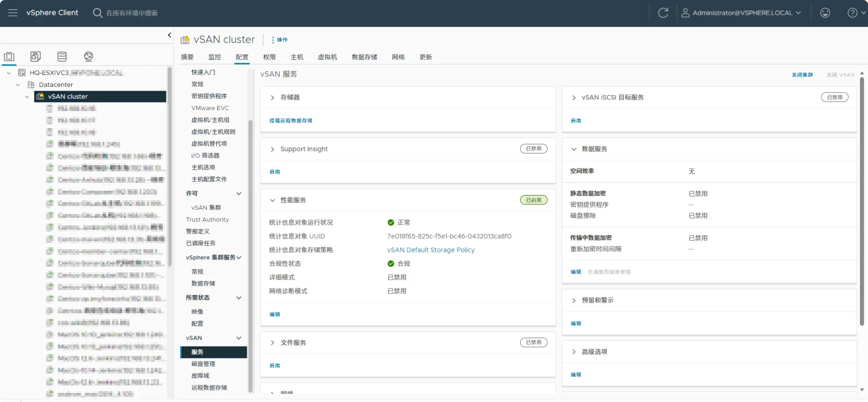Expand the vSAN iSCSI 目标服务 card
This screenshot has height=402, width=868.
click(574, 98)
